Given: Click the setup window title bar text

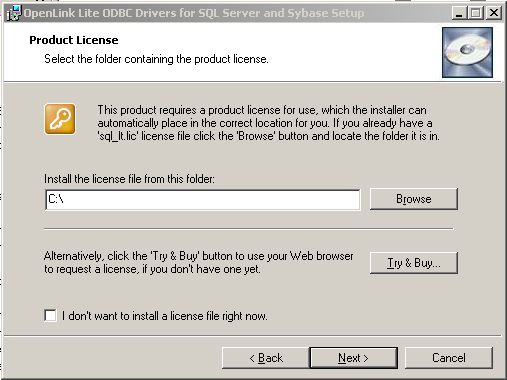Looking at the screenshot, I should [194, 13].
